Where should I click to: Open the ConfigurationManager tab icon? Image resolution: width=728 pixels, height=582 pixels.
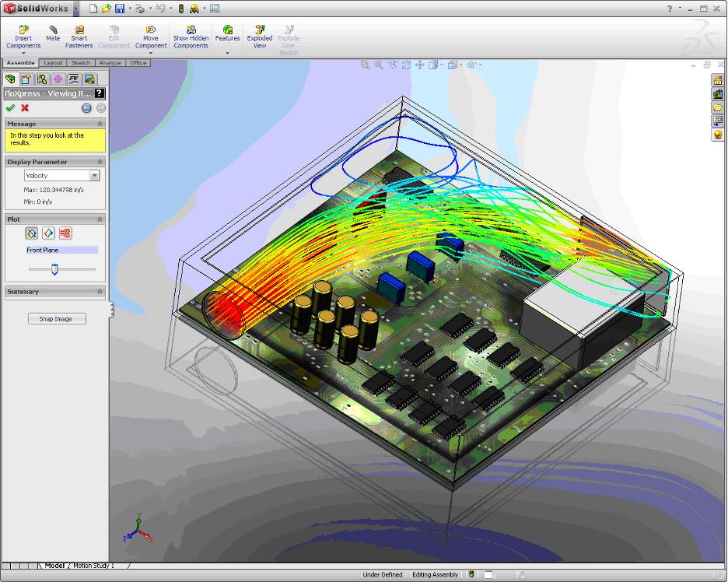[x=42, y=79]
